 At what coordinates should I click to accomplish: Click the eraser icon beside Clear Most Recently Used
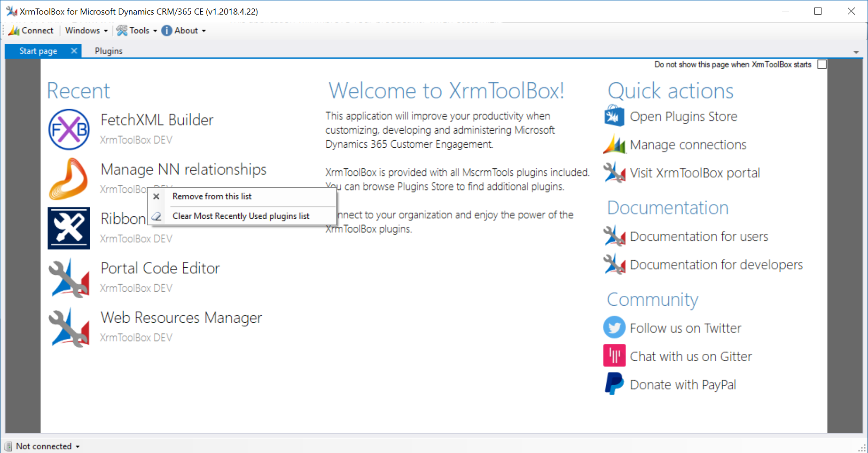click(x=156, y=216)
